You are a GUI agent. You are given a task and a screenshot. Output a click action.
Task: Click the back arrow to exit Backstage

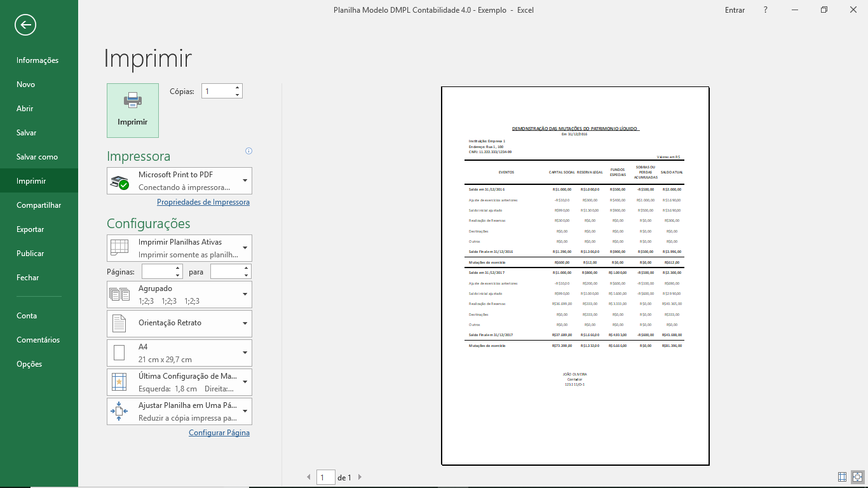click(x=25, y=25)
